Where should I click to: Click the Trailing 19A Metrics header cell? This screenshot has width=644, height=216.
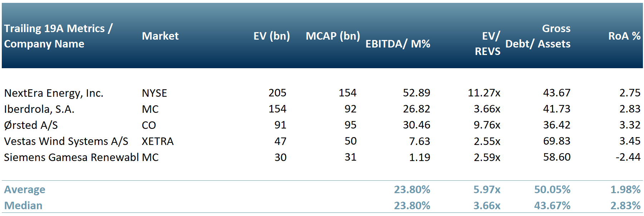point(58,36)
